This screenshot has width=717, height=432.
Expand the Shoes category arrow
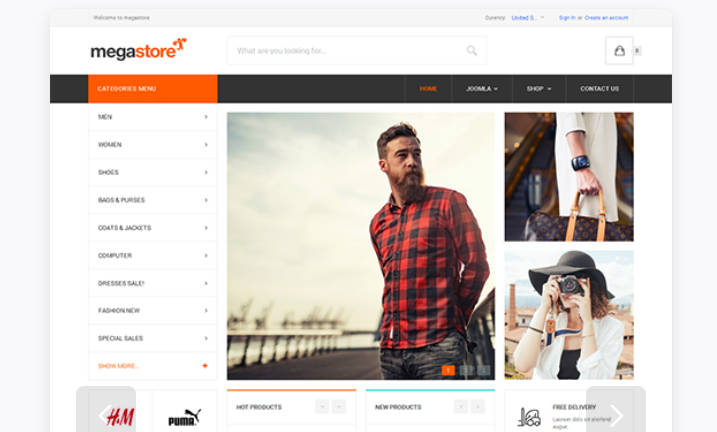206,172
